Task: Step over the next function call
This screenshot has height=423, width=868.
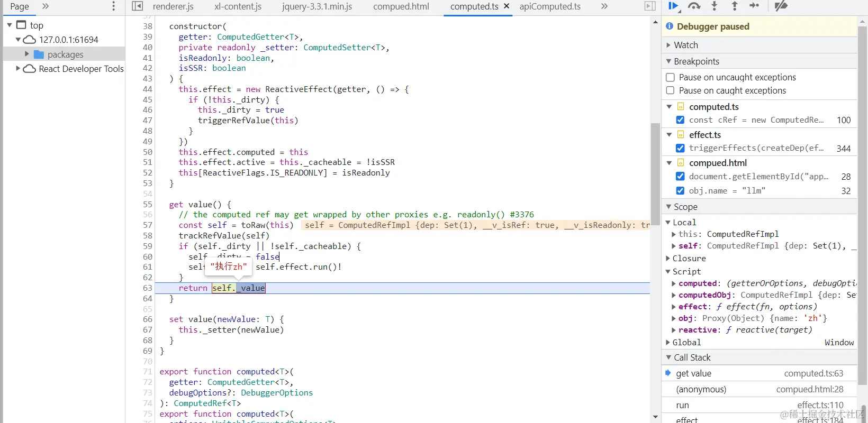Action: click(x=694, y=6)
